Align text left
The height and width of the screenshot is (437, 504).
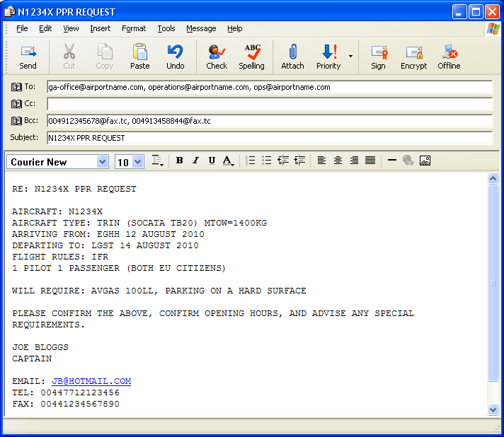(321, 161)
